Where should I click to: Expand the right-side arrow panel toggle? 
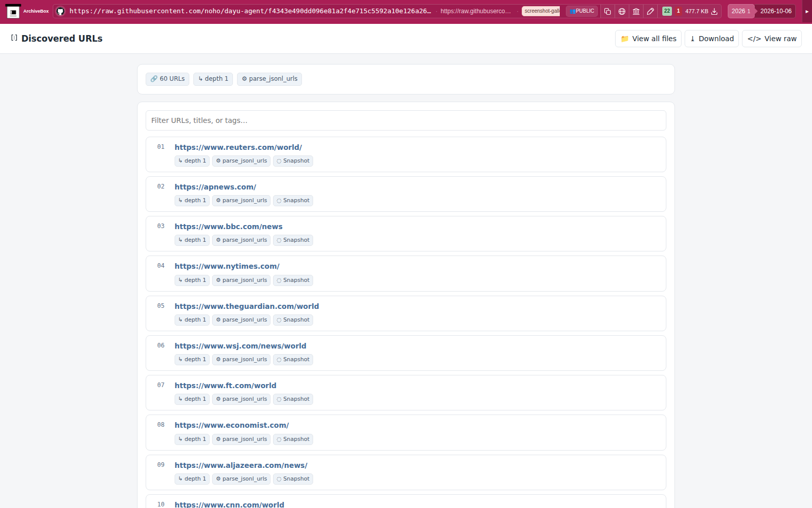pyautogui.click(x=807, y=11)
